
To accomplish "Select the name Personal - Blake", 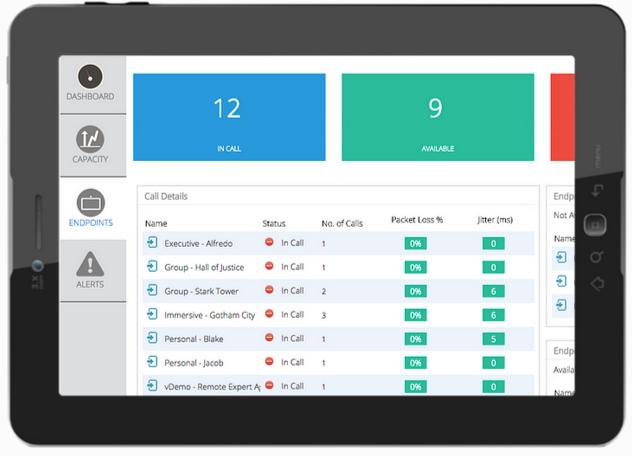I will (x=194, y=339).
